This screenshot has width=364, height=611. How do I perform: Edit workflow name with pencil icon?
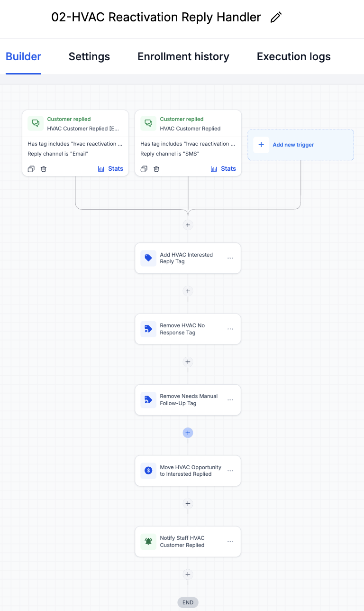point(276,18)
